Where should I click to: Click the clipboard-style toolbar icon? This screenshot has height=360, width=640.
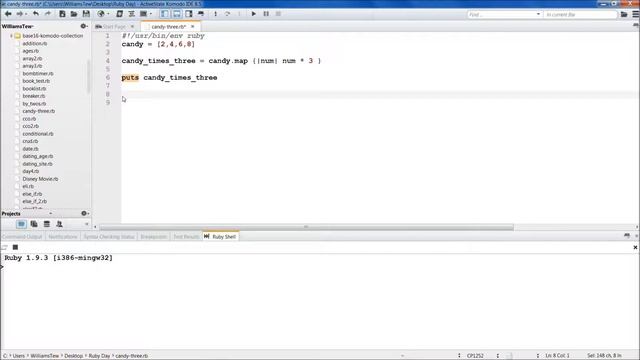coord(120,14)
